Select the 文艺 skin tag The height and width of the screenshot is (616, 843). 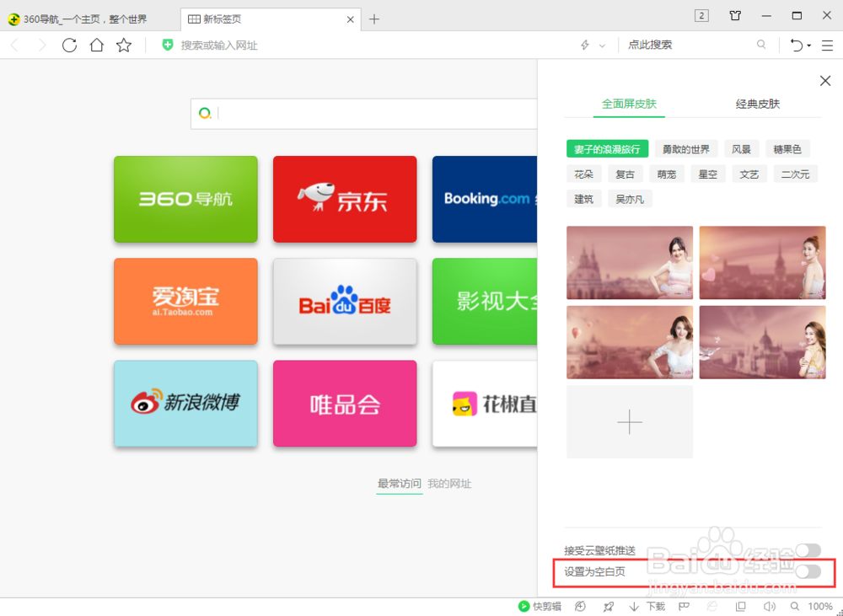tap(749, 174)
